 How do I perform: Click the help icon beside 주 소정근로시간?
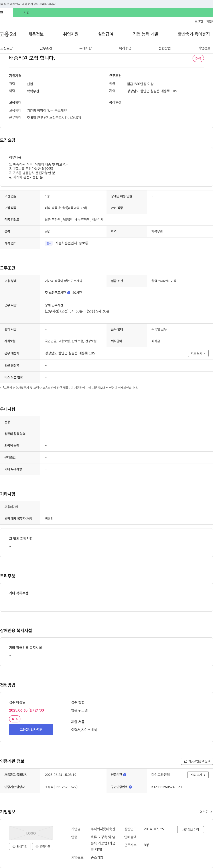pos(69,293)
